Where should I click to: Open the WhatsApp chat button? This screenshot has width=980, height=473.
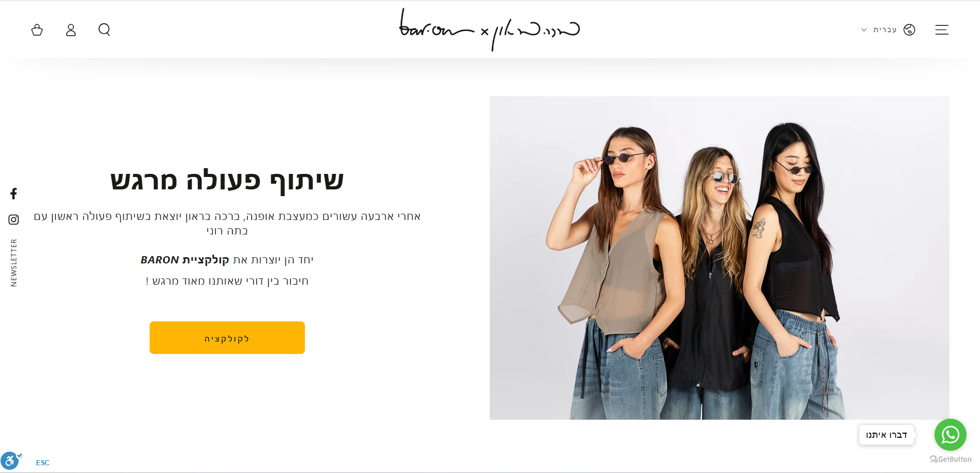click(x=950, y=435)
